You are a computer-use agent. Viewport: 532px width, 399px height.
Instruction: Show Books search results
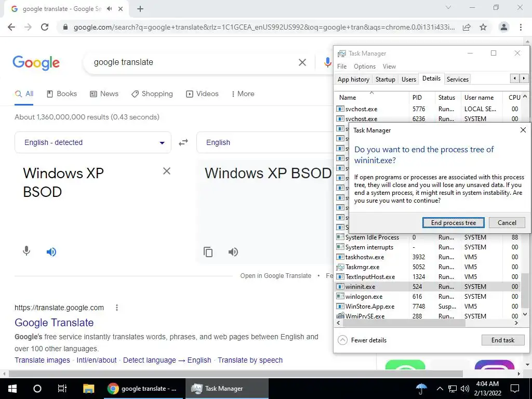62,94
